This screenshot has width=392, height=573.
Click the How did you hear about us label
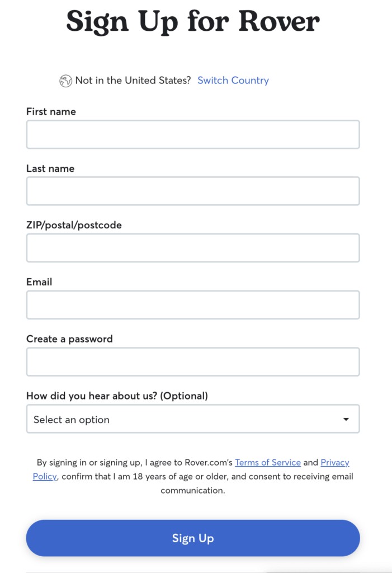click(117, 396)
